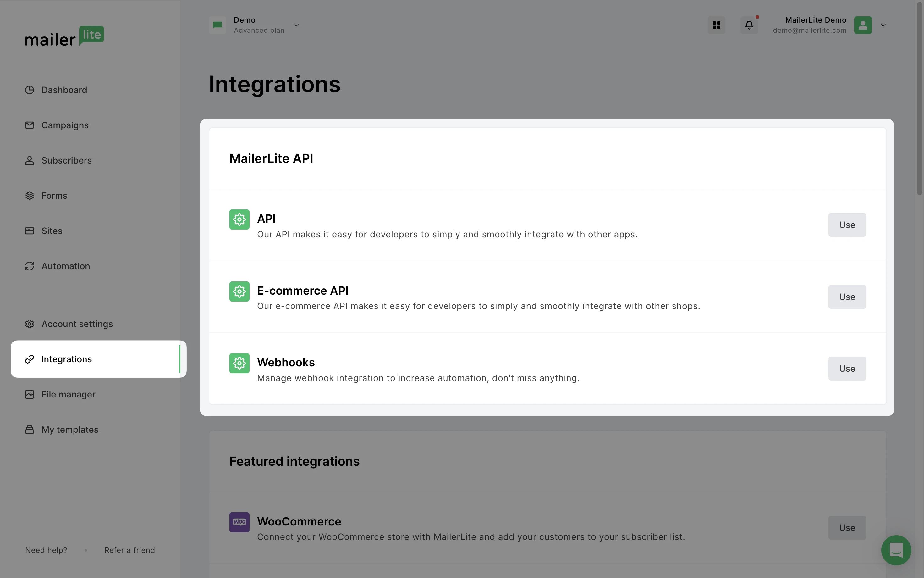Click the green API gear icon
Image resolution: width=924 pixels, height=578 pixels.
(x=239, y=220)
